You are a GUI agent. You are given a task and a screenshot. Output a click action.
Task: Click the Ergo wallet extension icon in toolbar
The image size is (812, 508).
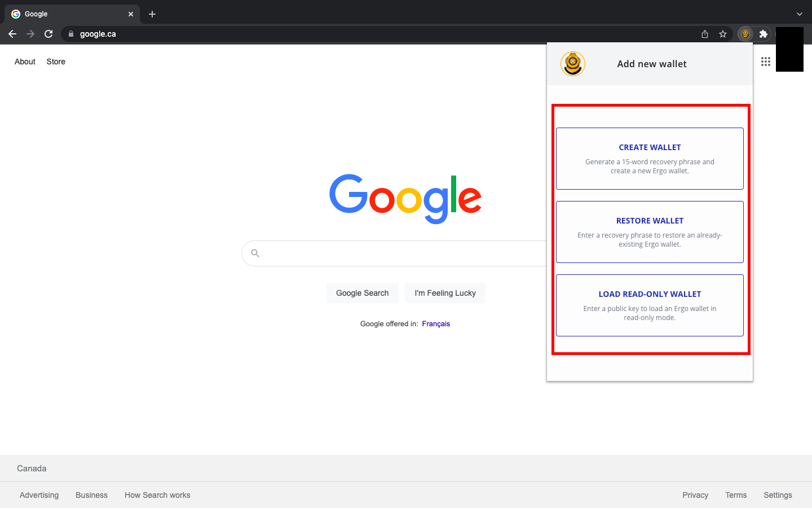(x=745, y=34)
